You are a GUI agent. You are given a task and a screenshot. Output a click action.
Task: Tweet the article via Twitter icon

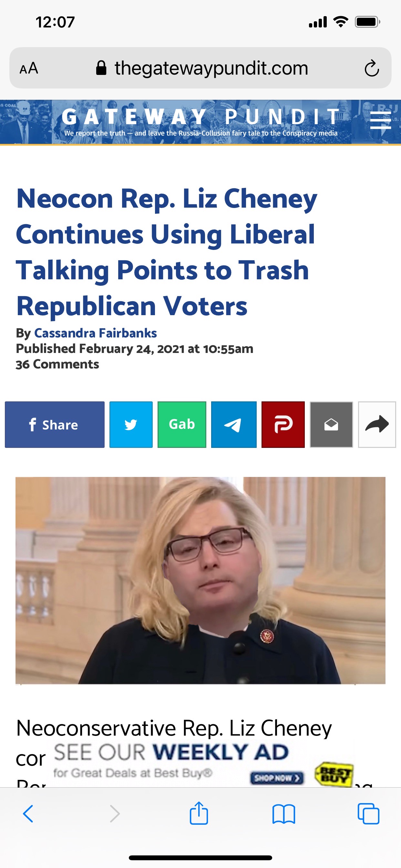[x=131, y=425]
